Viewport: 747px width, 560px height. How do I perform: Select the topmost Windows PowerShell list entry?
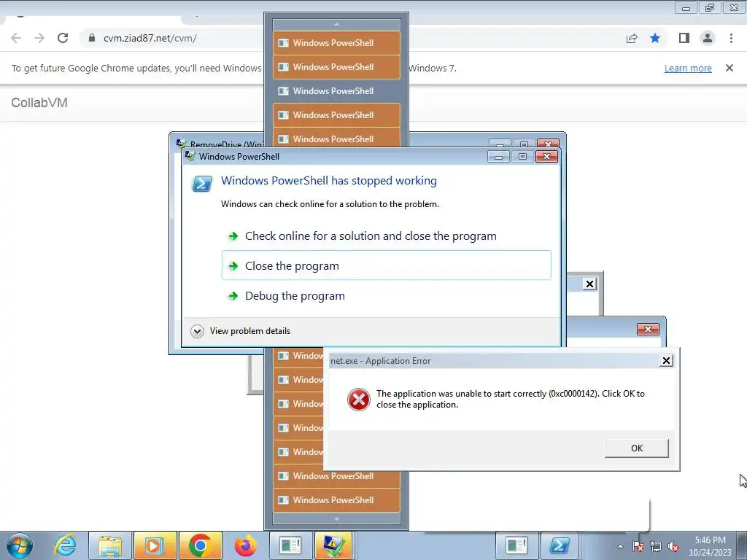pos(336,43)
